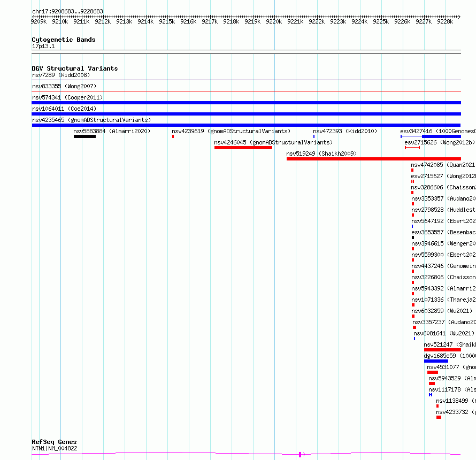
Task: Click the nsv3946615 Wenger label
Action: [x=443, y=243]
